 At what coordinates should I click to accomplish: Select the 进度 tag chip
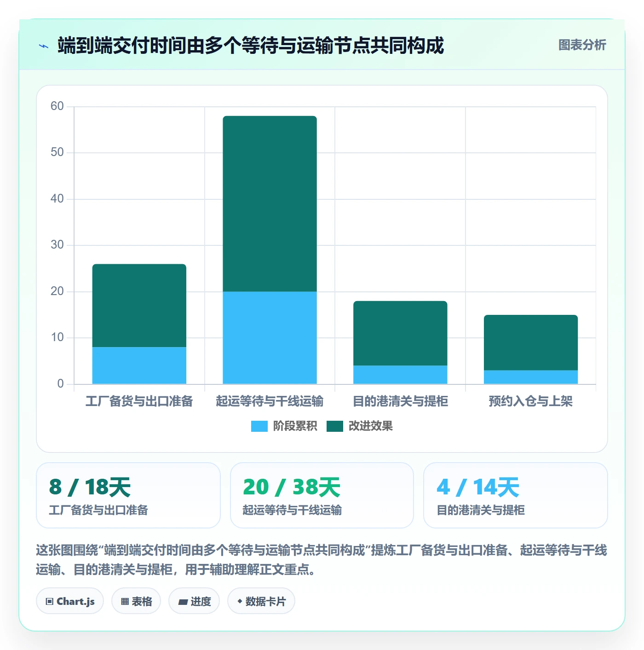click(x=194, y=601)
